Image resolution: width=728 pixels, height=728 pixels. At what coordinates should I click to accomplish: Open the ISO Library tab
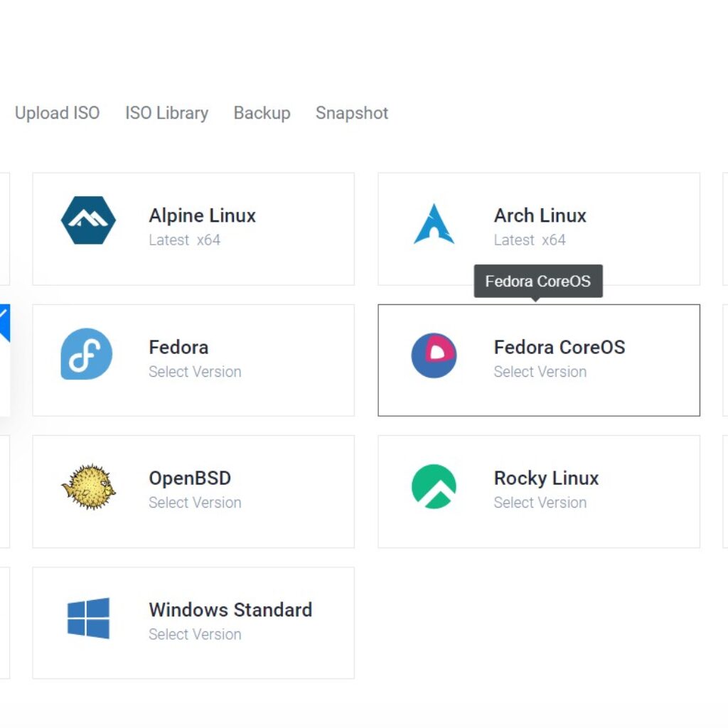(x=166, y=113)
